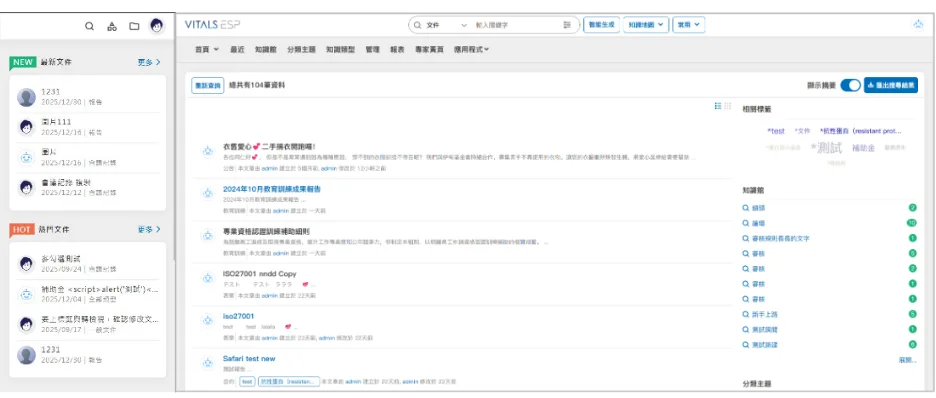Open ISO27001 nndd Copy result title
936x398 pixels.
260,274
